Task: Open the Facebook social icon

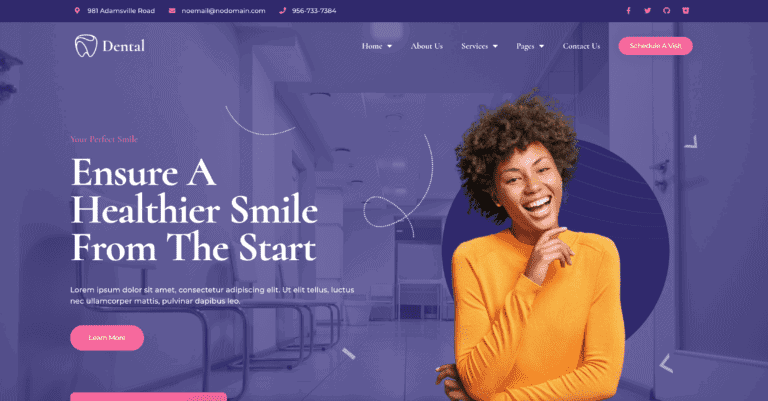Action: point(628,11)
